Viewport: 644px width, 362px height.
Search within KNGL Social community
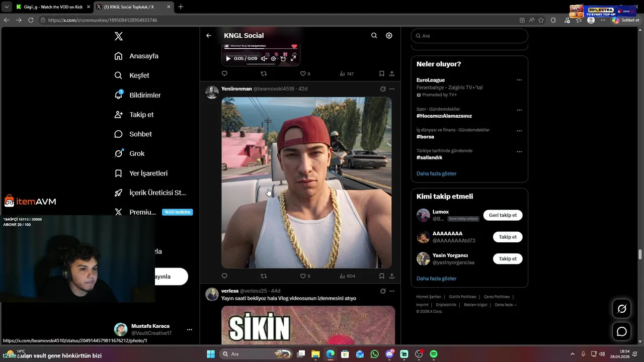click(374, 36)
